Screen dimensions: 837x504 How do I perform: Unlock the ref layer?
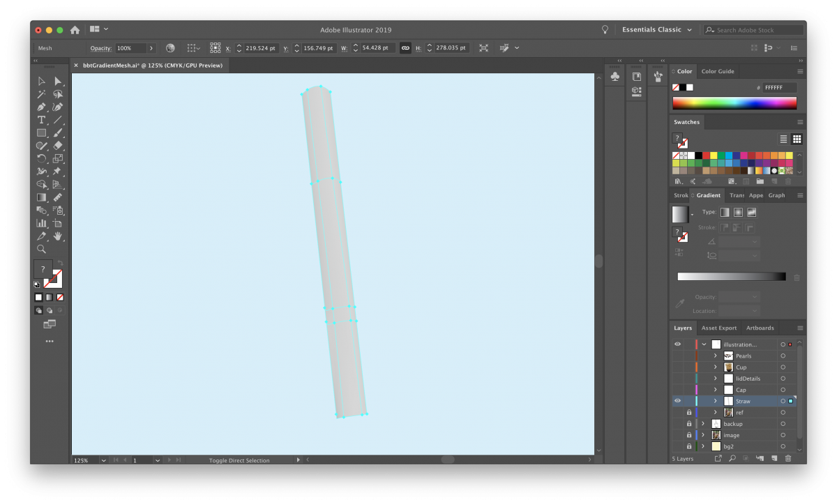689,412
